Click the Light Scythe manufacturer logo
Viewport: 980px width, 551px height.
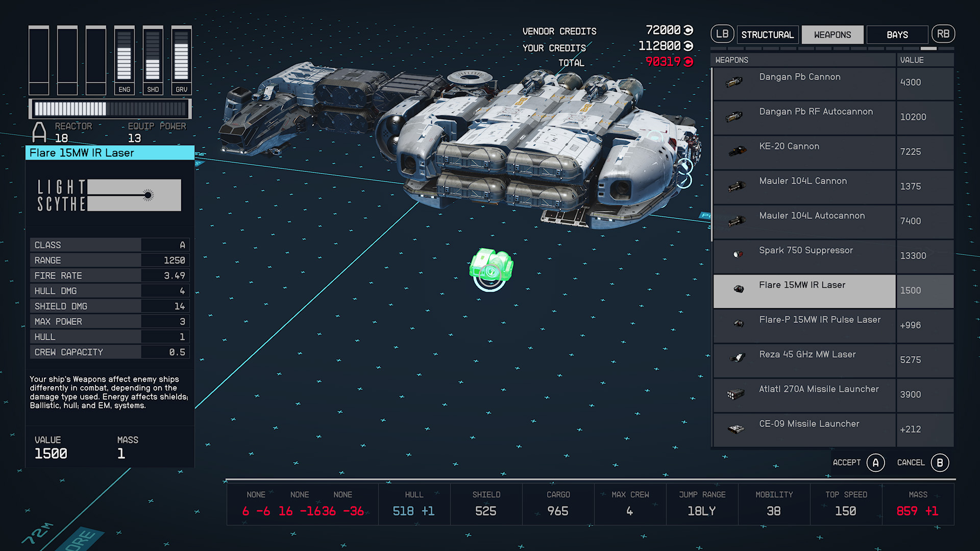click(x=109, y=195)
